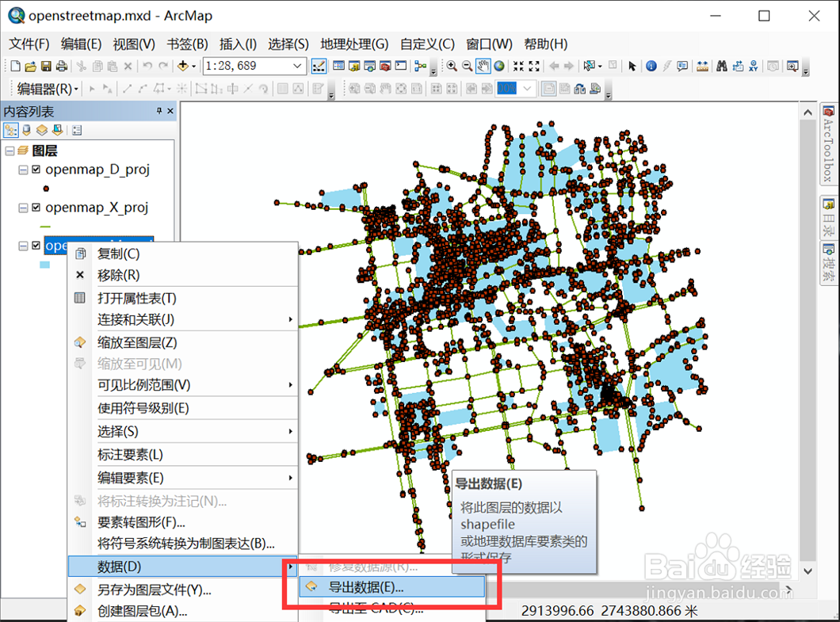Open the map scale 1:28,689 dropdown

(x=297, y=66)
